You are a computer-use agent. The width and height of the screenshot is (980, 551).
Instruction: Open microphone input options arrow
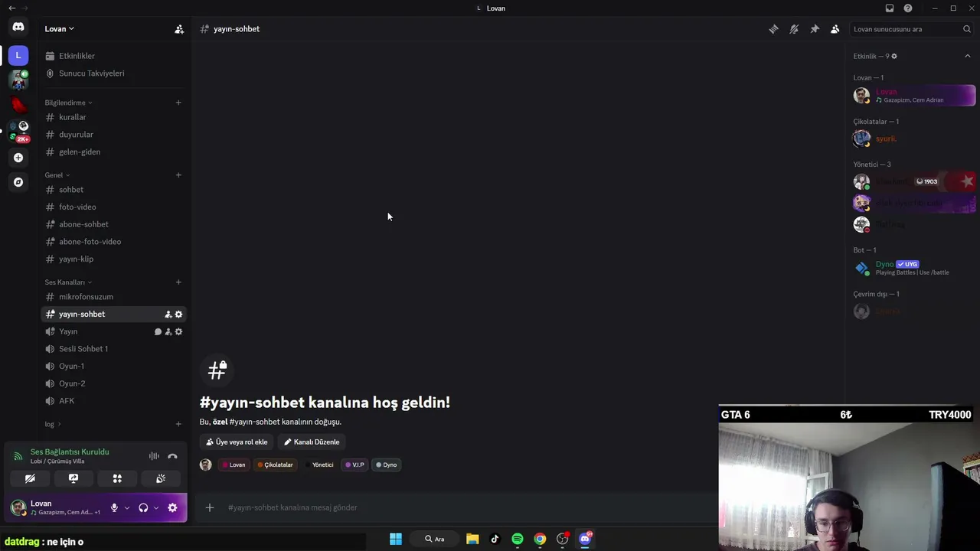tap(127, 507)
